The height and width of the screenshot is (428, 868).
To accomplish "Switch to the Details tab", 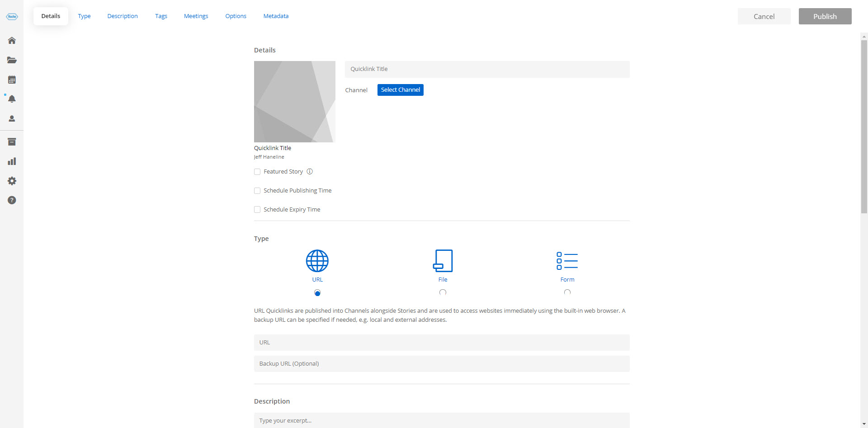I will coord(51,16).
